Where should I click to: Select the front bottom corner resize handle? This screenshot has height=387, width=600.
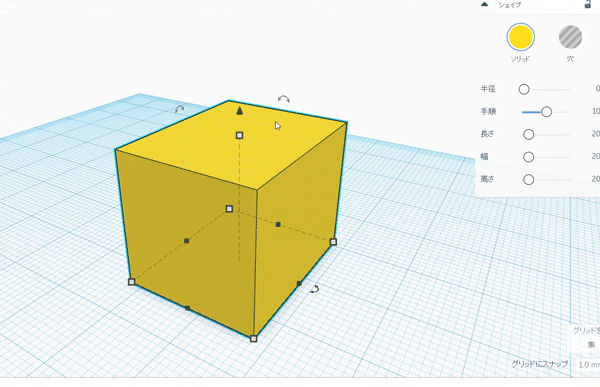coord(253,339)
